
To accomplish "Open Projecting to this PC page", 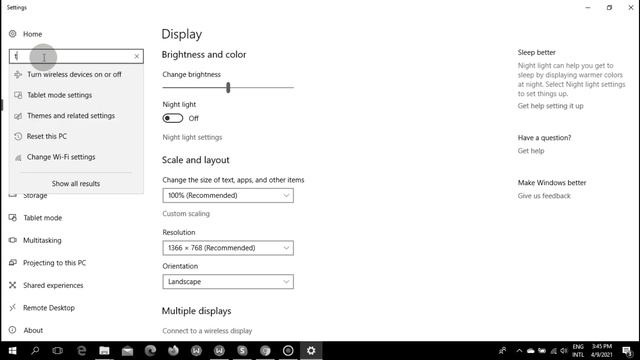I will [x=54, y=263].
